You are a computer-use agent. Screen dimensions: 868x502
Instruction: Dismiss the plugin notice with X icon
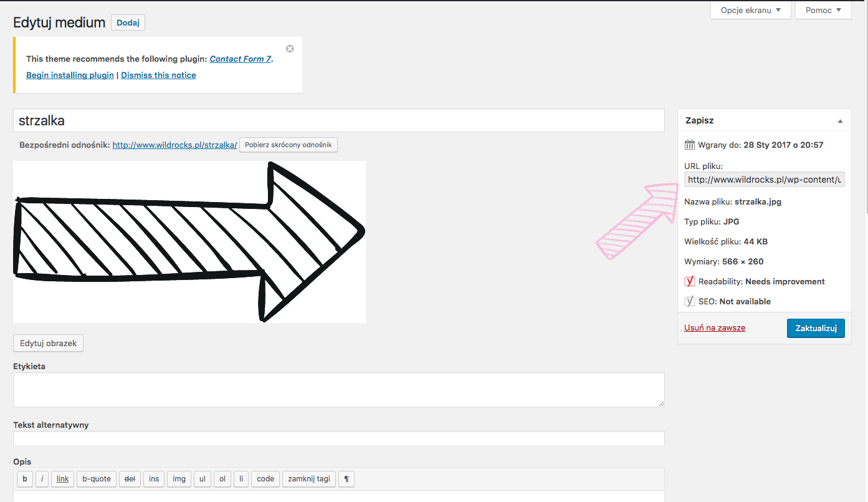(x=290, y=49)
